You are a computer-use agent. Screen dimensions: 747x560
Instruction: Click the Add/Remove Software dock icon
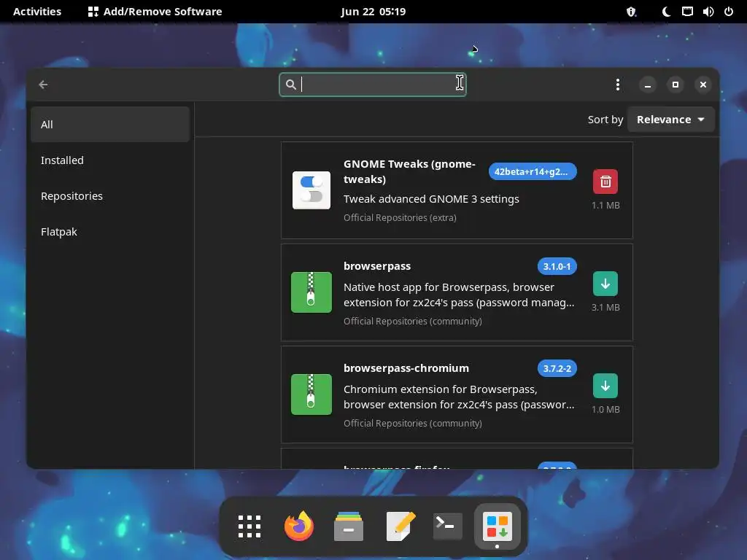click(497, 526)
